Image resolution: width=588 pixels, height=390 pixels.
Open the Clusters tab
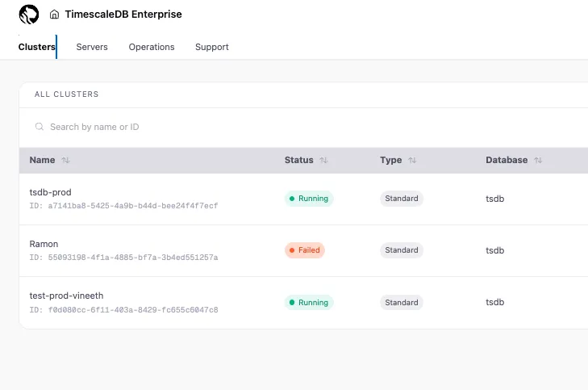coord(37,47)
